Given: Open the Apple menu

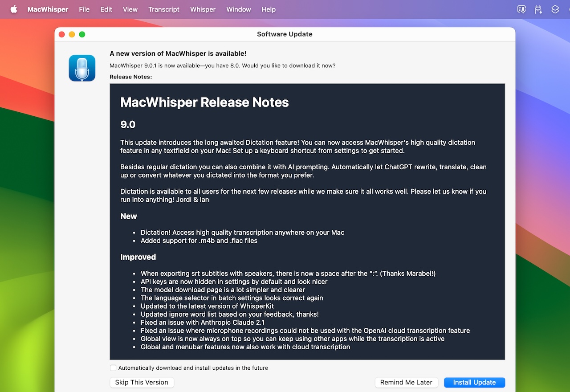Looking at the screenshot, I should click(14, 9).
